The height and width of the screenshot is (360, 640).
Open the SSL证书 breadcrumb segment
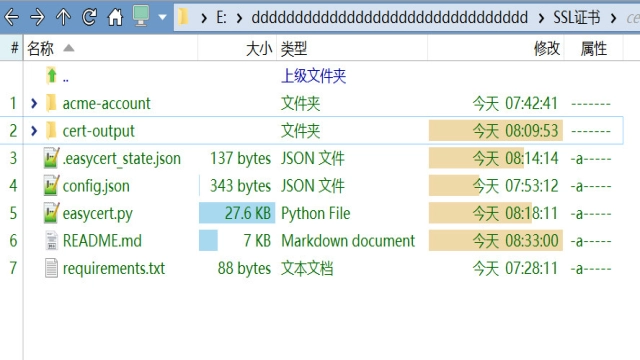576,18
